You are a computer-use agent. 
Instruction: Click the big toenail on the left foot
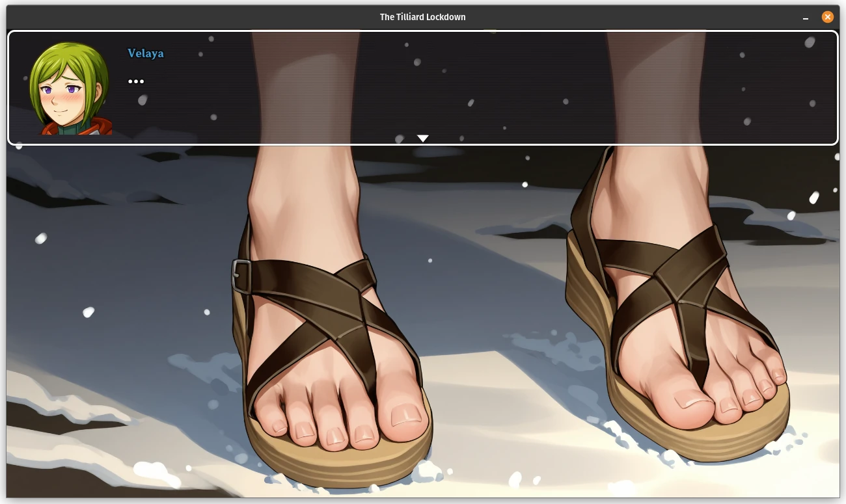pos(405,414)
